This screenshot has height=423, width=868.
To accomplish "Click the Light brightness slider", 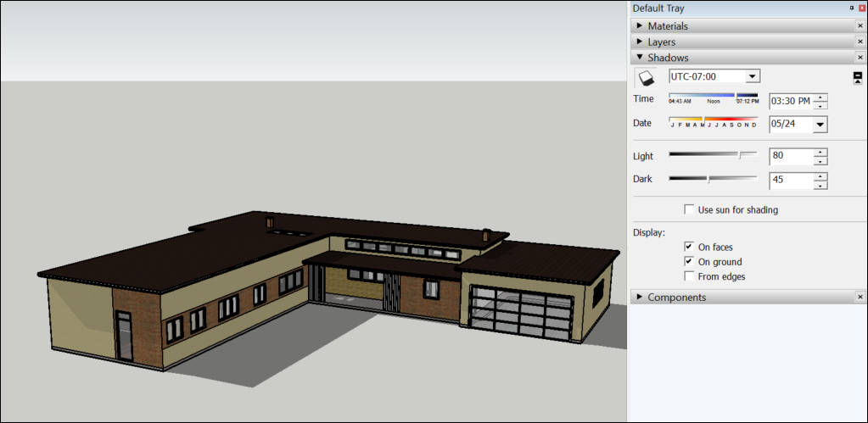I will [713, 154].
